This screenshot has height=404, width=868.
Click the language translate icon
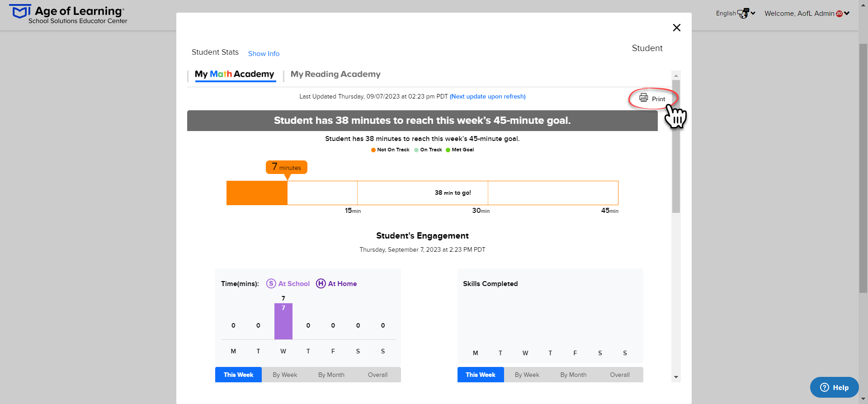tap(743, 13)
